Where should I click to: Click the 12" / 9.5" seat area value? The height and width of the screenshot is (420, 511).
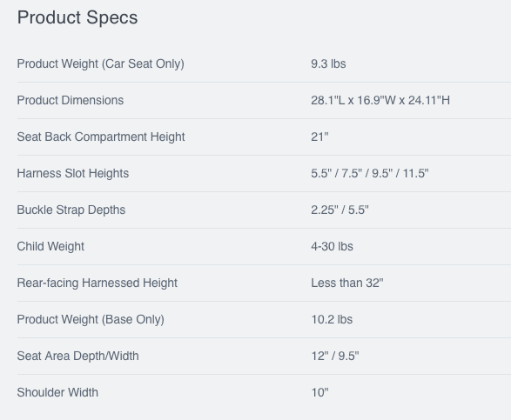coord(335,356)
